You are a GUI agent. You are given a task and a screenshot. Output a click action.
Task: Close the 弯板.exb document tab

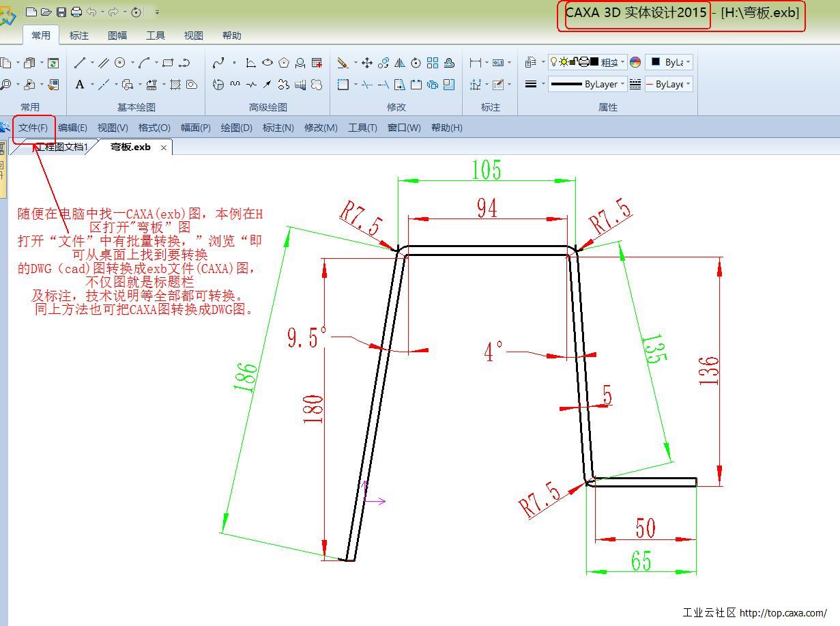tap(164, 147)
